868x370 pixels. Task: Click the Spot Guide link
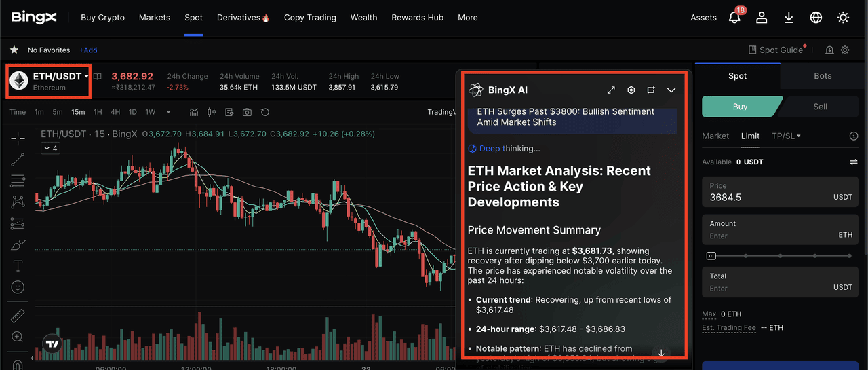pyautogui.click(x=776, y=50)
